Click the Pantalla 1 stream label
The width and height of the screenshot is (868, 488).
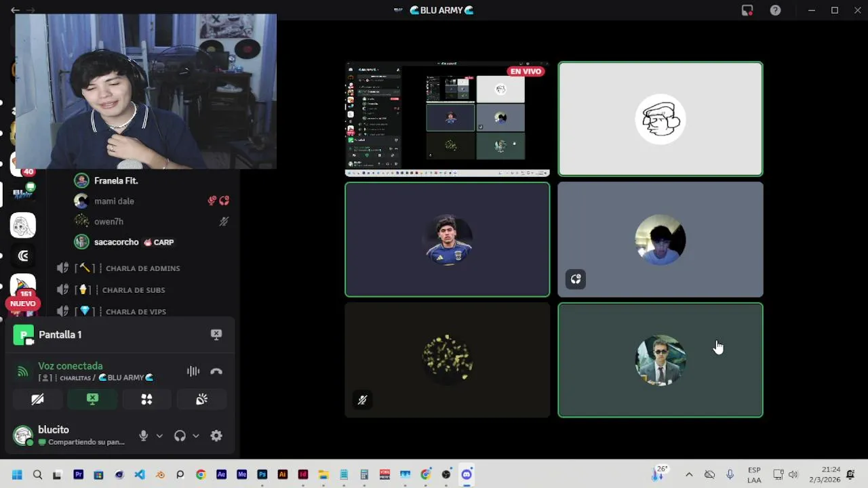point(60,334)
